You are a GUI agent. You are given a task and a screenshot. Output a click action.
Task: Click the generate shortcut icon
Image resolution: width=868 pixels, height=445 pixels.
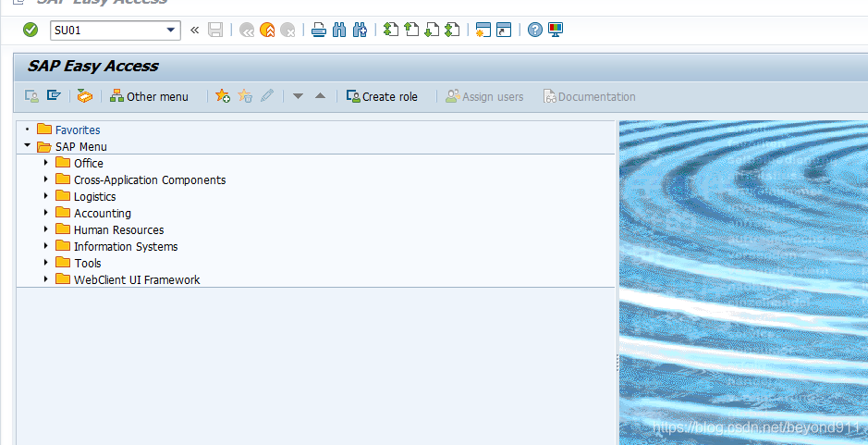[x=504, y=30]
